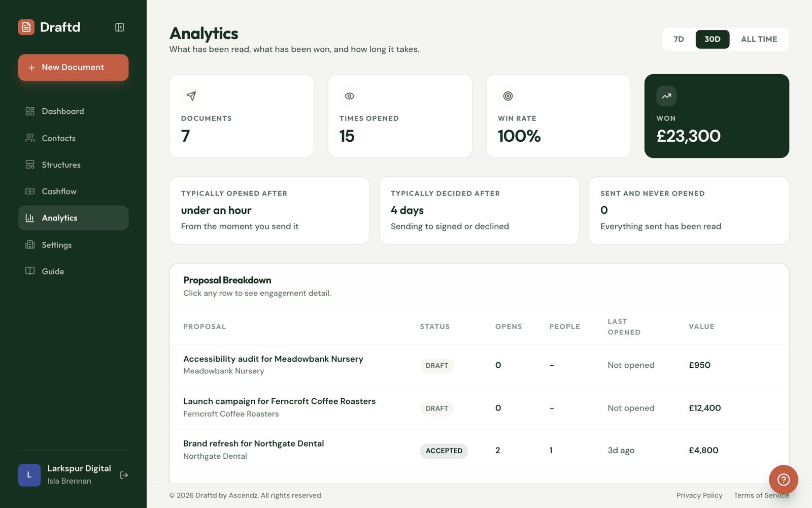The width and height of the screenshot is (812, 508).
Task: Click the DRAFT badge on Meadowbank Nursery row
Action: click(436, 366)
